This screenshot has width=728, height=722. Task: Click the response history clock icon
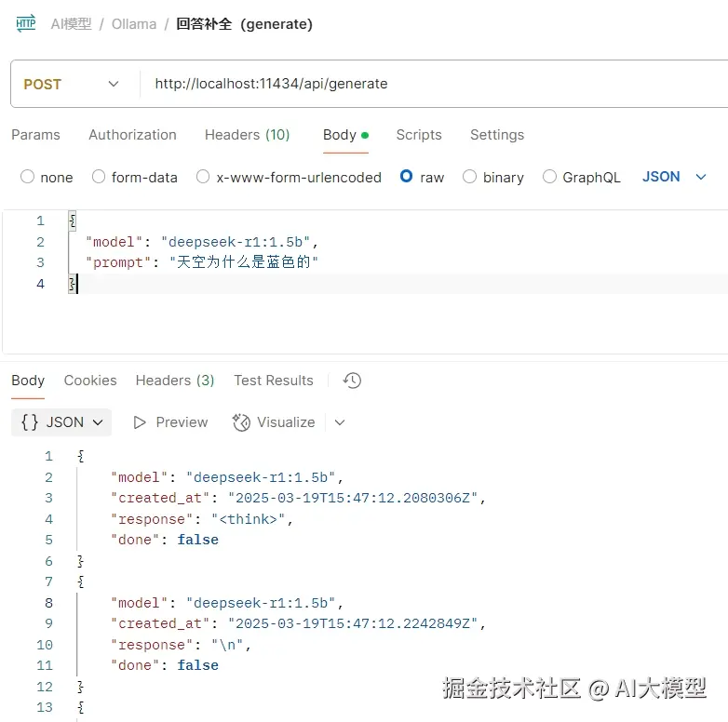click(352, 381)
